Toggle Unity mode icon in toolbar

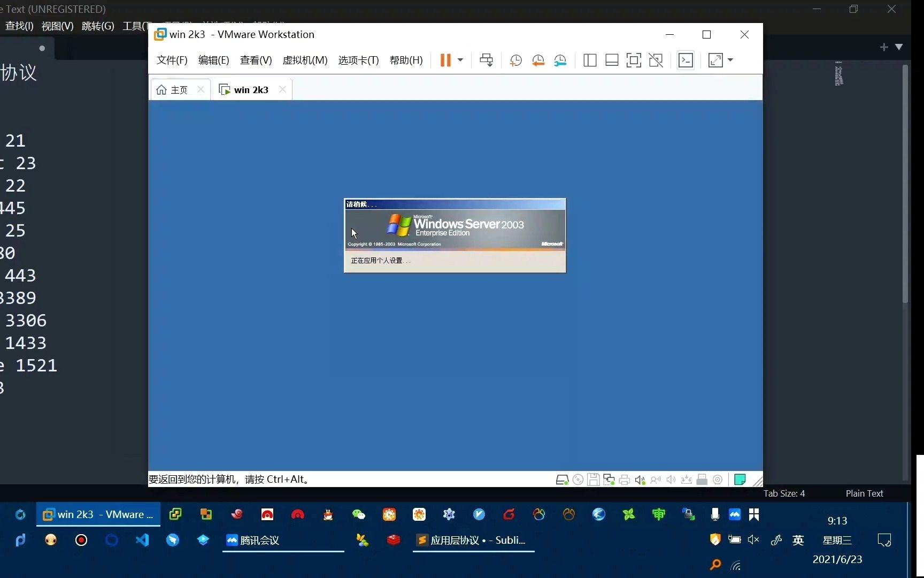[656, 60]
